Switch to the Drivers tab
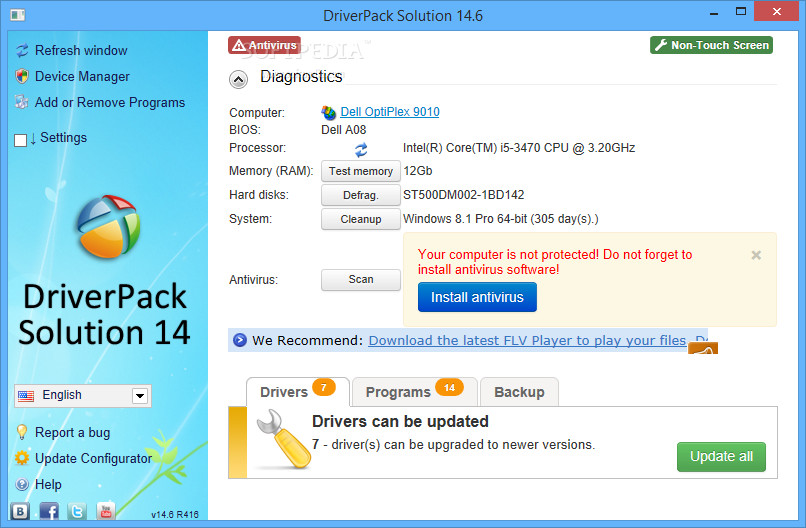This screenshot has height=528, width=806. point(298,392)
